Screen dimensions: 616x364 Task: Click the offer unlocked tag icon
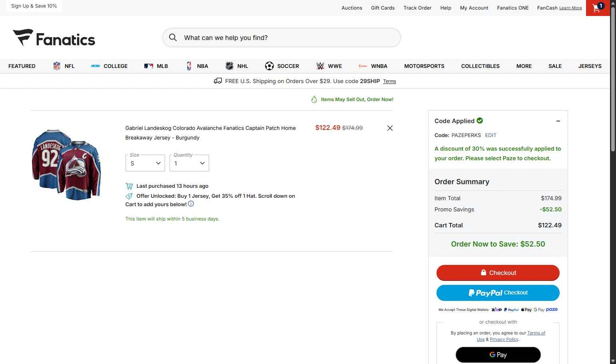pyautogui.click(x=129, y=196)
